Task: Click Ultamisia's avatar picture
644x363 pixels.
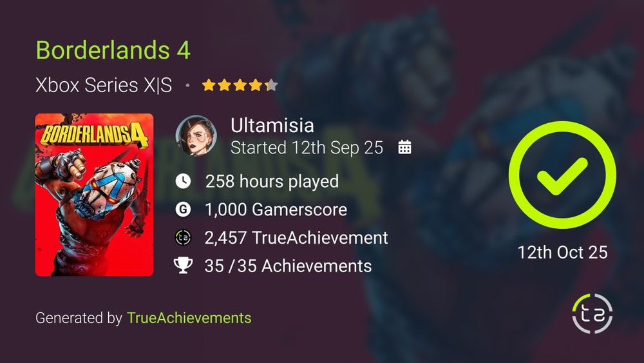Action: (x=196, y=135)
